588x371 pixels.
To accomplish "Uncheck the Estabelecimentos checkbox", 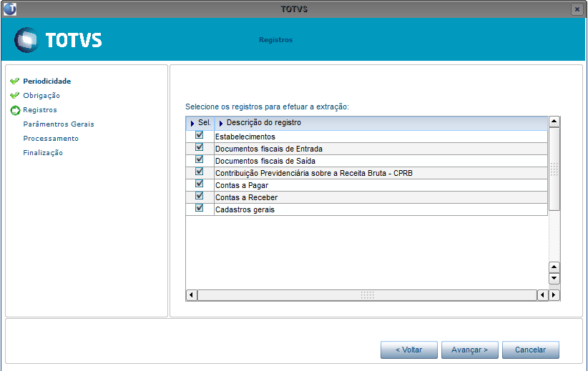I will 199,135.
